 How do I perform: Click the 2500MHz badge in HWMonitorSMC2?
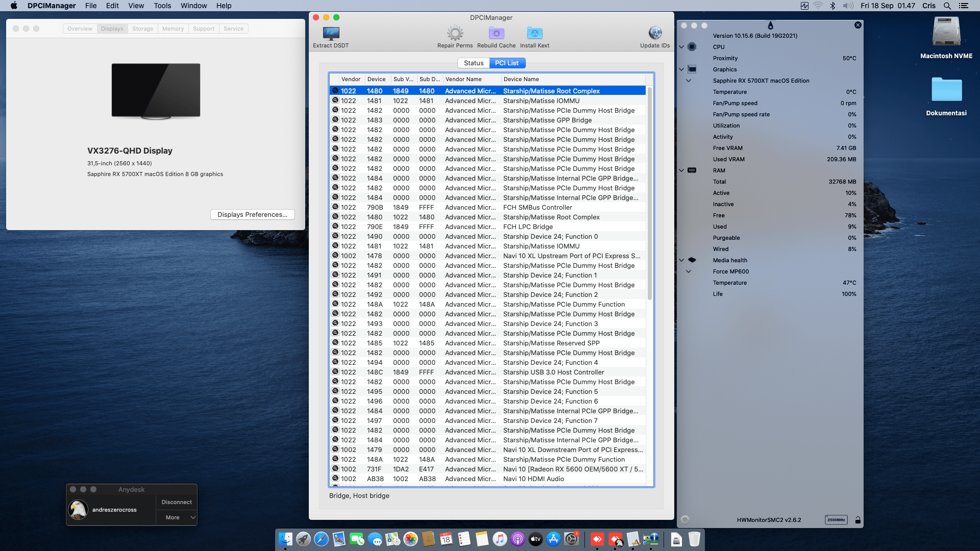[836, 520]
